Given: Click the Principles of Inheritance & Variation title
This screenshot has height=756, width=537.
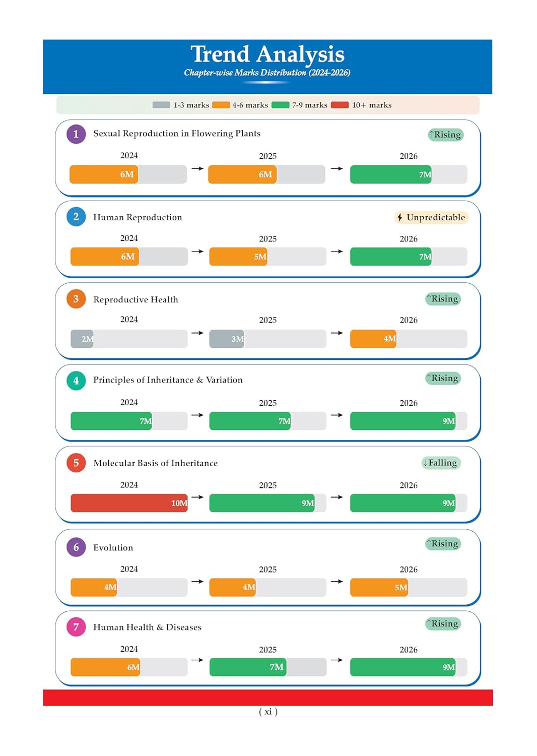Looking at the screenshot, I should (168, 380).
